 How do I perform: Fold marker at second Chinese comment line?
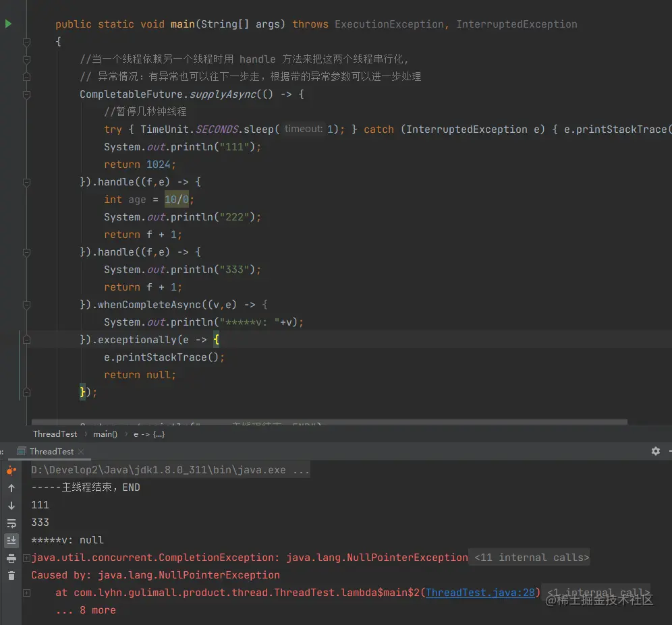(x=26, y=77)
